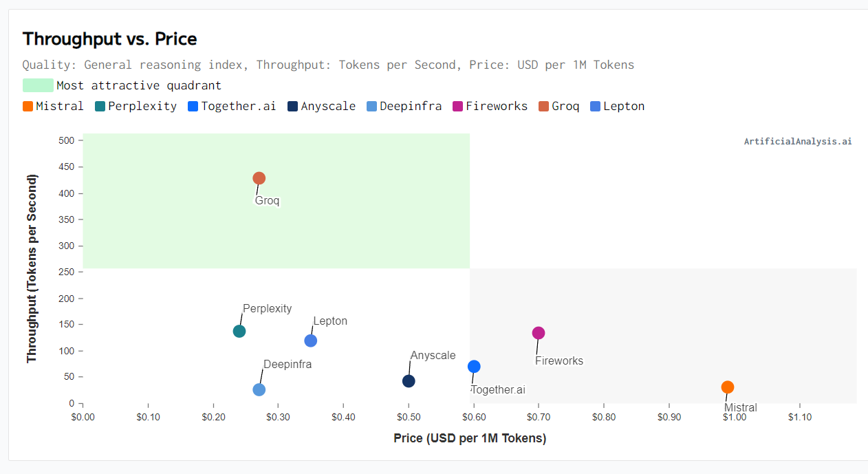Toggle Groq legend entry
868x474 pixels.
tap(558, 106)
